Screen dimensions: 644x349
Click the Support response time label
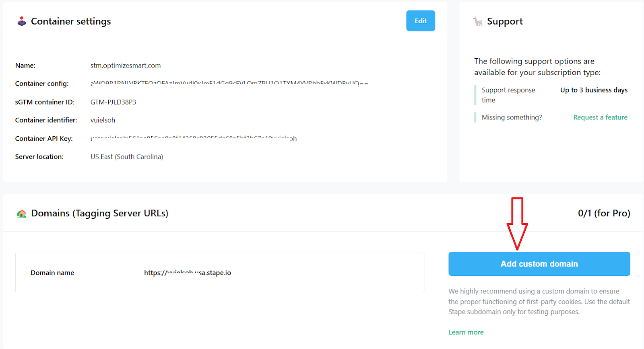coord(508,95)
